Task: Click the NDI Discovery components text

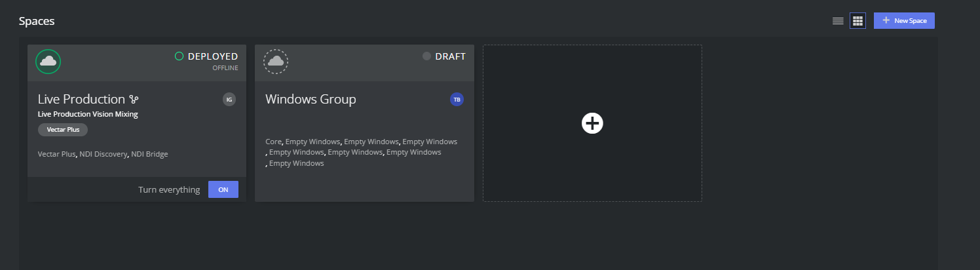Action: (x=103, y=154)
